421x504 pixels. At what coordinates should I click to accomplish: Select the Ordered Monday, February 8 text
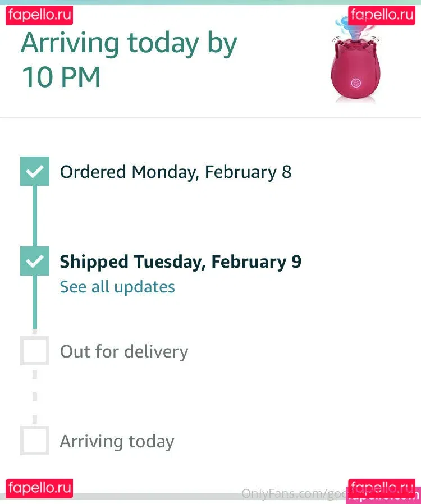click(x=176, y=172)
